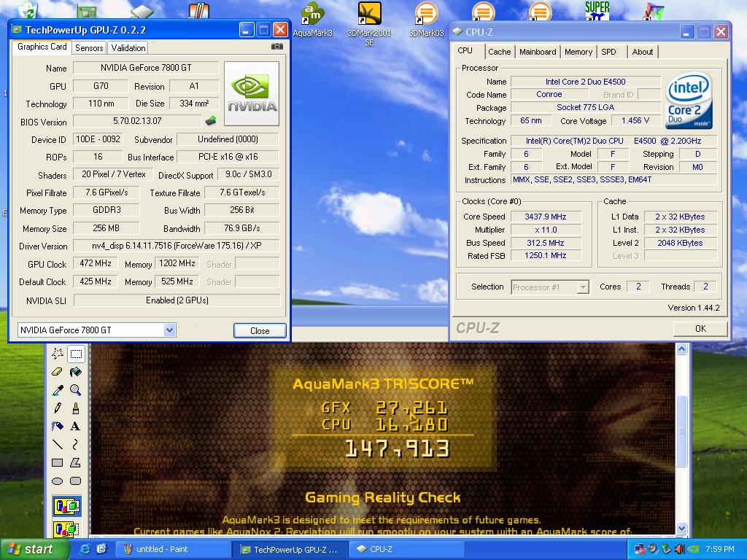Viewport: 747px width, 560px height.
Task: Pick the Rounded Rectangle shape tool
Action: 76,481
